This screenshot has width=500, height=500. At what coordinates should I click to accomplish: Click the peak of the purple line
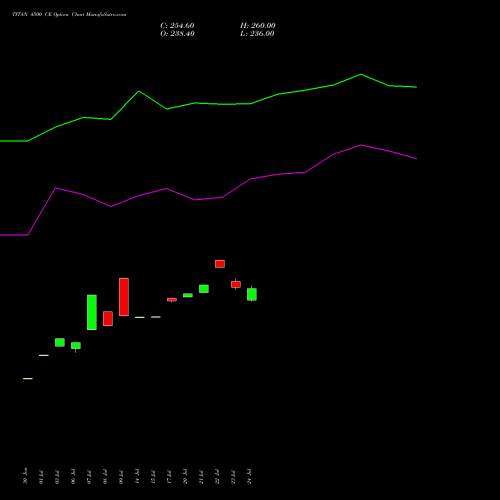pos(361,145)
